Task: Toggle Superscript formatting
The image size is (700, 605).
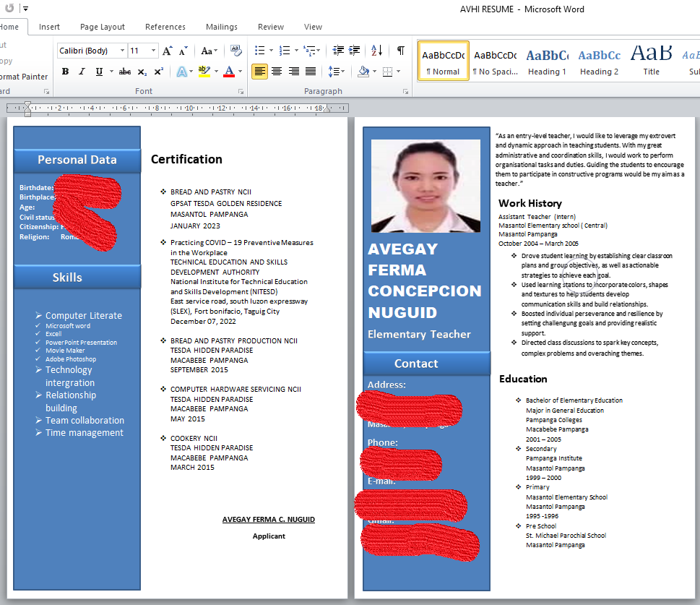Action: tap(158, 72)
